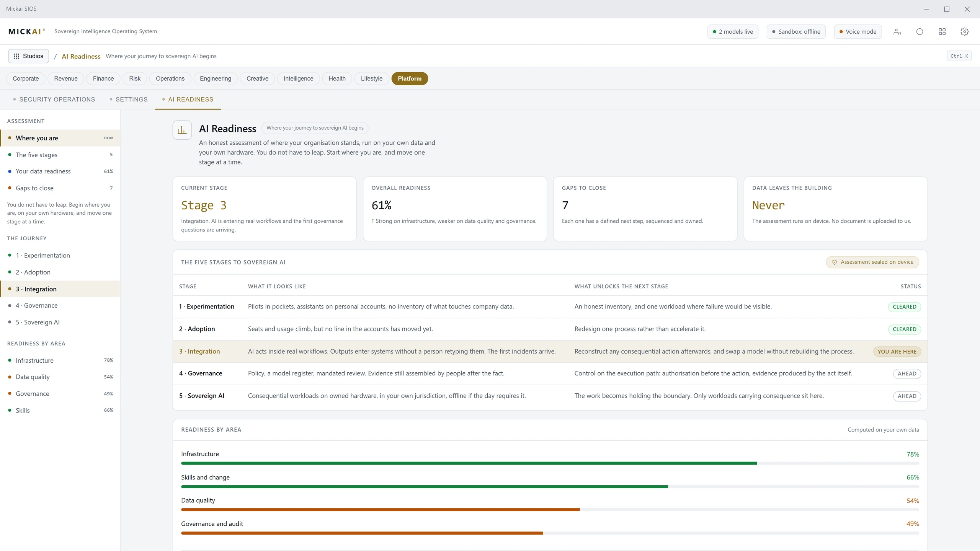Toggle the Sandbox offline status pill
The width and height of the screenshot is (980, 551).
pos(796,32)
